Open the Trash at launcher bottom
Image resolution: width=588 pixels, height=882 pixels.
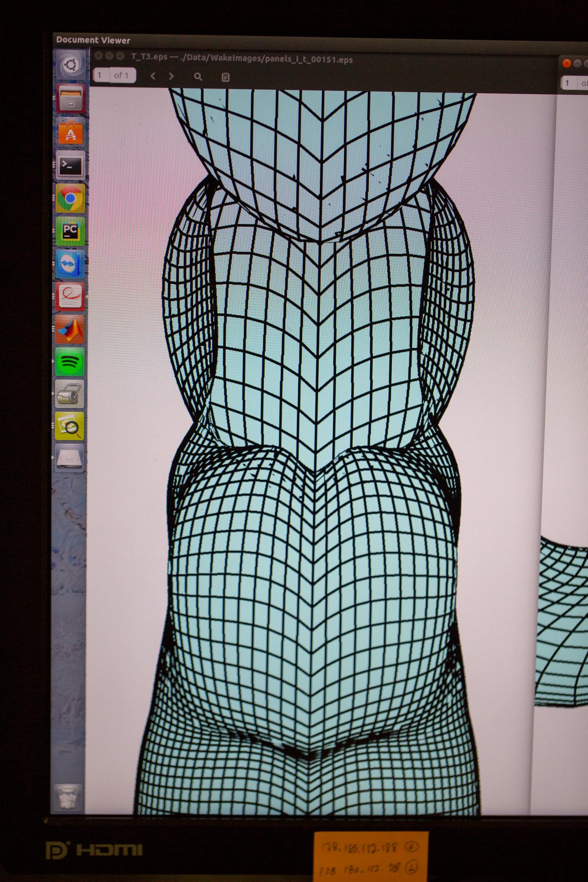pos(68,797)
